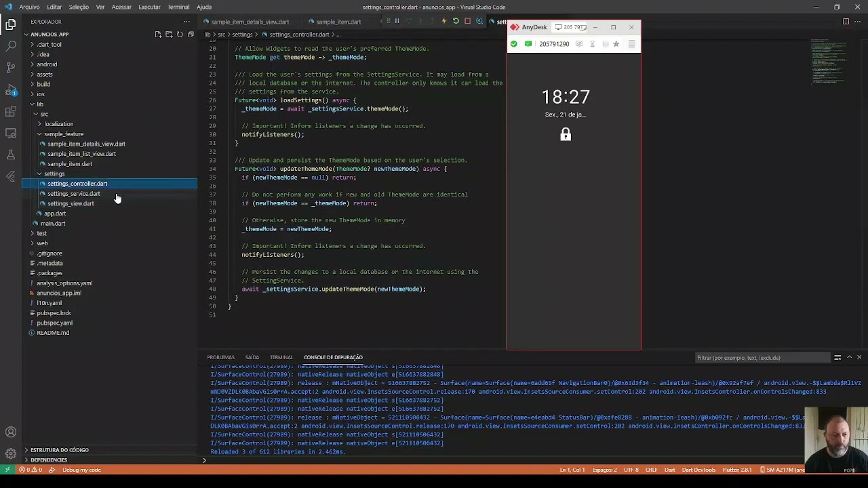The height and width of the screenshot is (488, 868).
Task: Collapse all folders in Explorer
Action: [191, 35]
